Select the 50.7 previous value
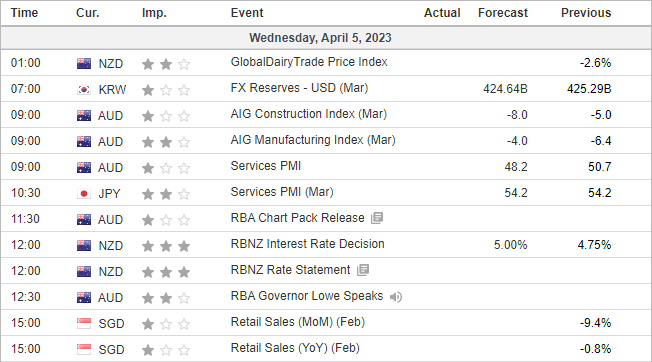Screen dimensions: 652x362 click(600, 167)
